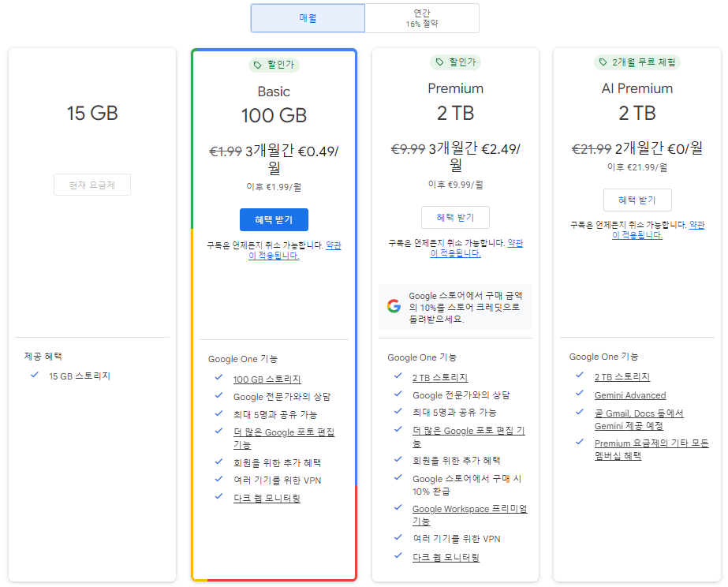Click the 할인가 badge on Basic card
728x587 pixels.
click(274, 65)
